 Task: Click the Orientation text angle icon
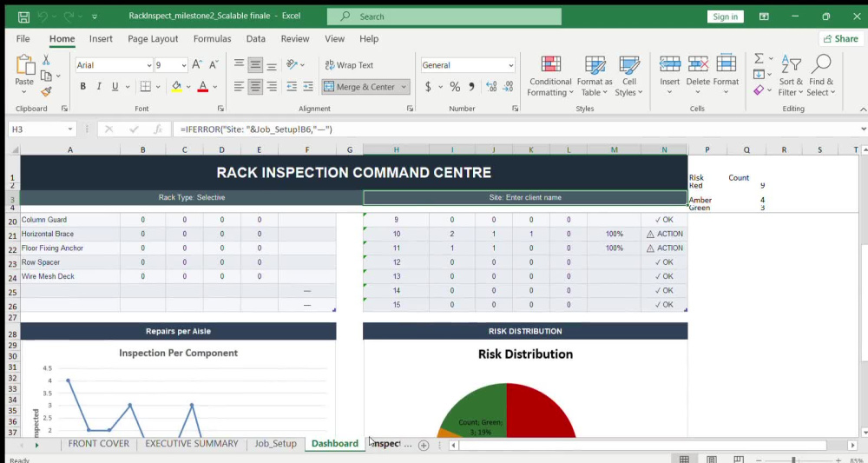(292, 65)
